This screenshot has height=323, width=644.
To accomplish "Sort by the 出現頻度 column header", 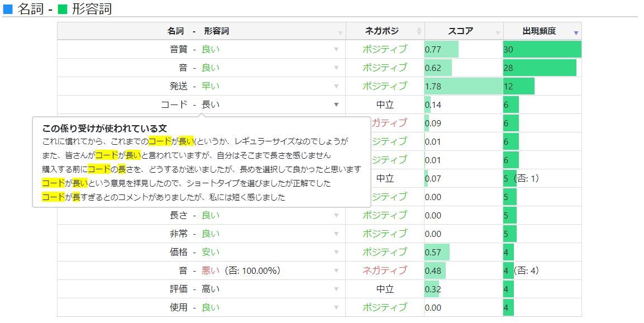I will pos(539,31).
